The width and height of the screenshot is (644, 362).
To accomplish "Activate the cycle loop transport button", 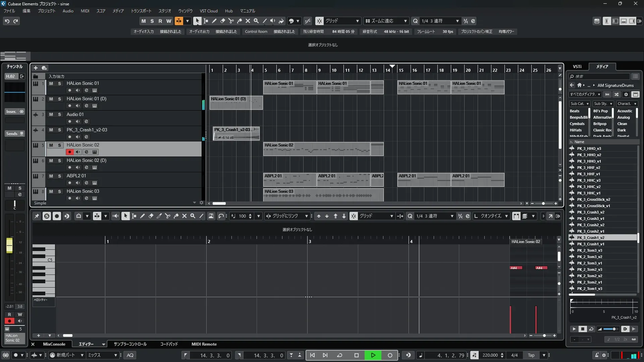I will coord(339,355).
